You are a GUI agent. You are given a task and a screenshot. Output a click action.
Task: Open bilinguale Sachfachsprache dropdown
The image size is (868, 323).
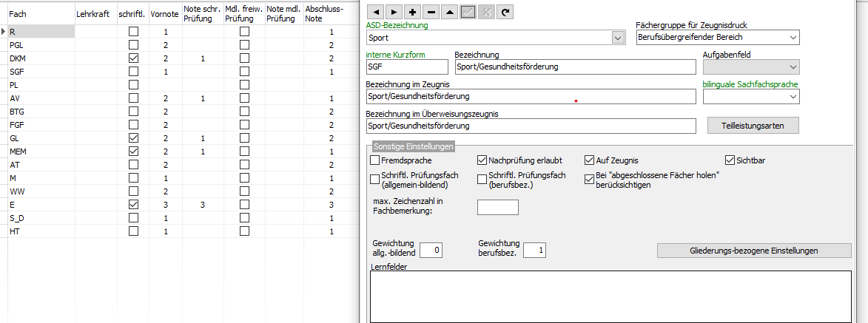793,96
